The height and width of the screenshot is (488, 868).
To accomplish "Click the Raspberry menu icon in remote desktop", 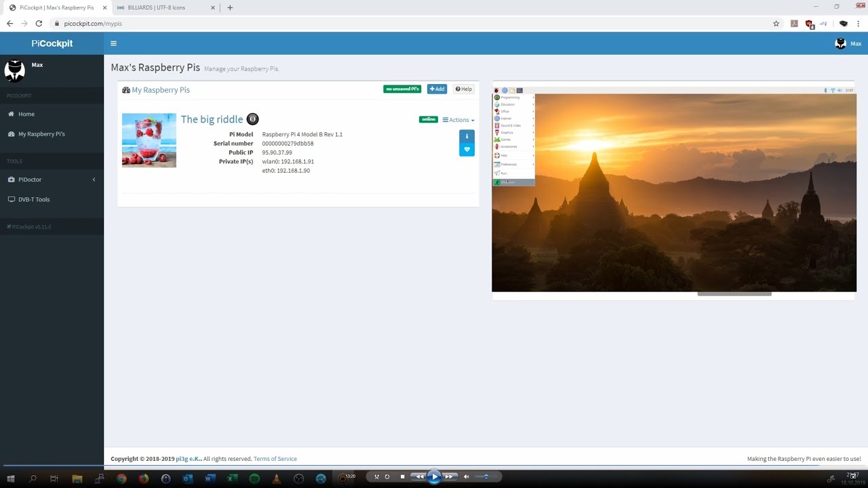I will [496, 90].
